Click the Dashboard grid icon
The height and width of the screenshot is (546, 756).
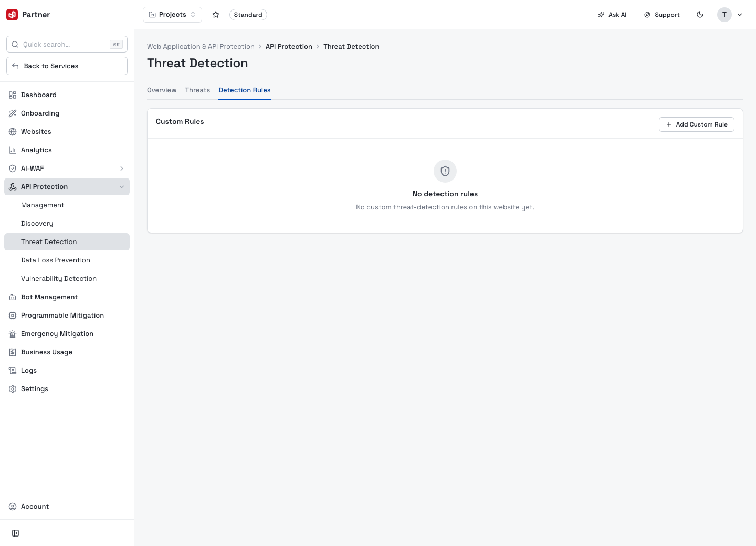(13, 95)
